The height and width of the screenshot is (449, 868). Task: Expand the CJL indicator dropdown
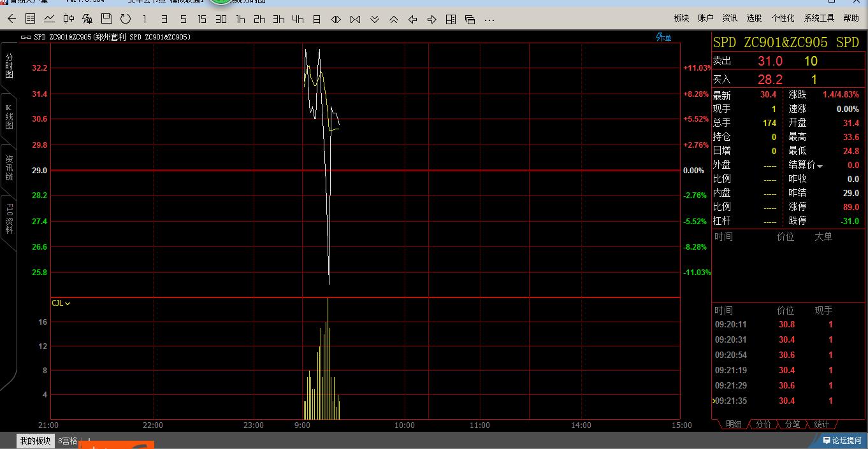61,303
